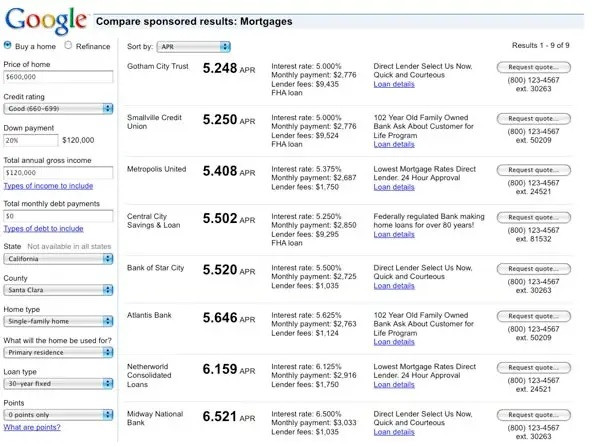This screenshot has width=604, height=447.
Task: Open Types of income to include link
Action: click(x=48, y=186)
